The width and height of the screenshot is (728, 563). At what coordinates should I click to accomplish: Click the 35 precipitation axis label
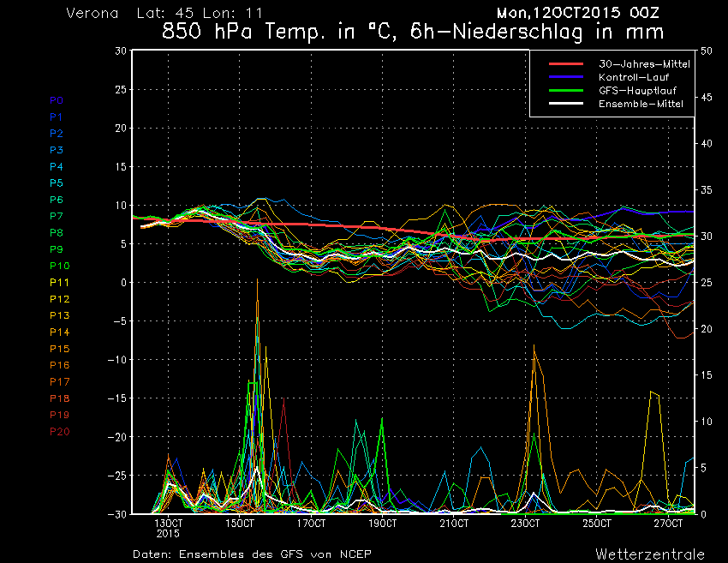tap(707, 190)
